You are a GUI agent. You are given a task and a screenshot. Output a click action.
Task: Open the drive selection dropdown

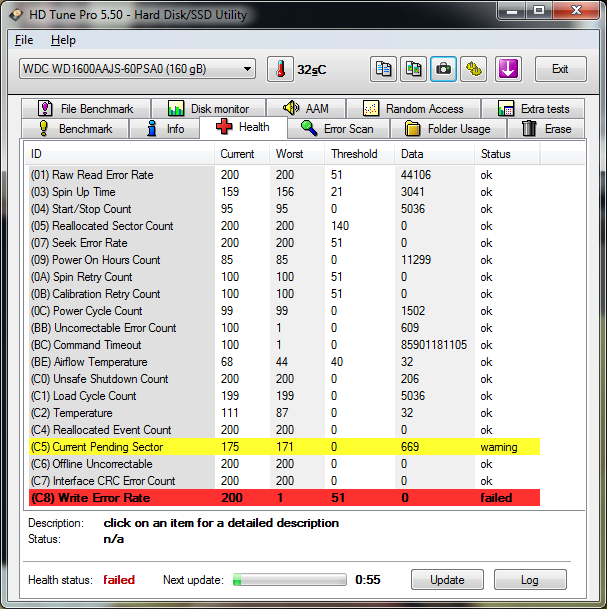[137, 69]
